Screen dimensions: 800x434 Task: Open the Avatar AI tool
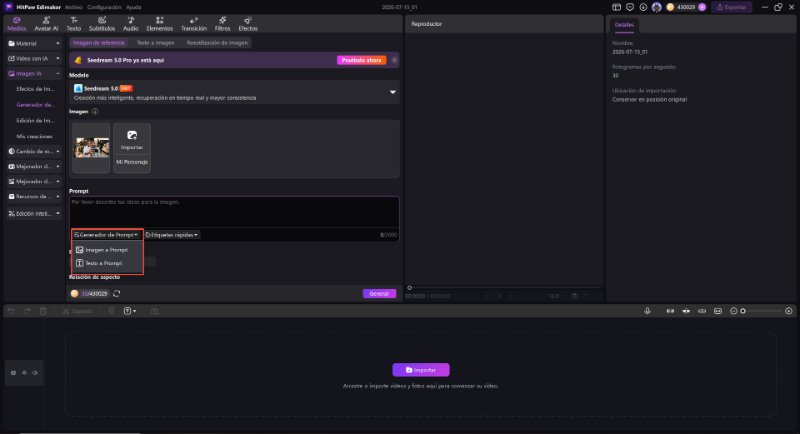pos(46,23)
